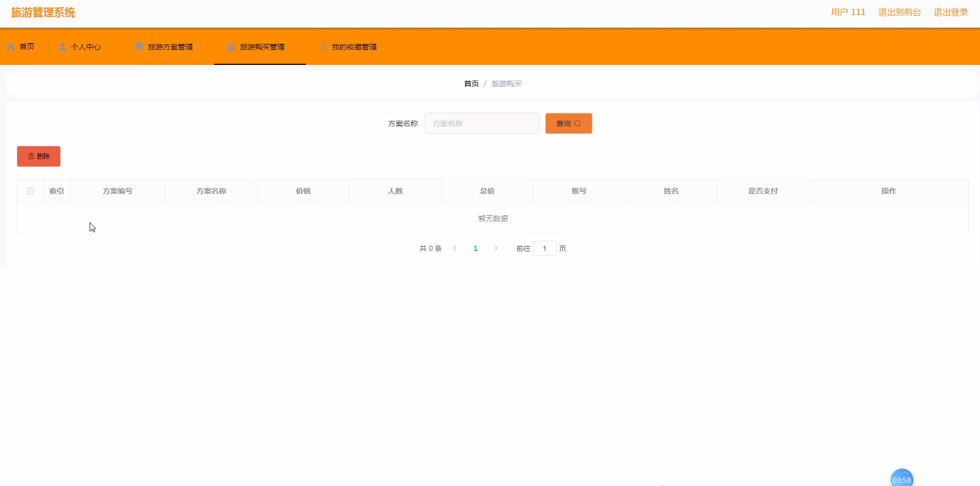Click the blue 03:58 timer bubble
The height and width of the screenshot is (486, 980).
coord(901,478)
